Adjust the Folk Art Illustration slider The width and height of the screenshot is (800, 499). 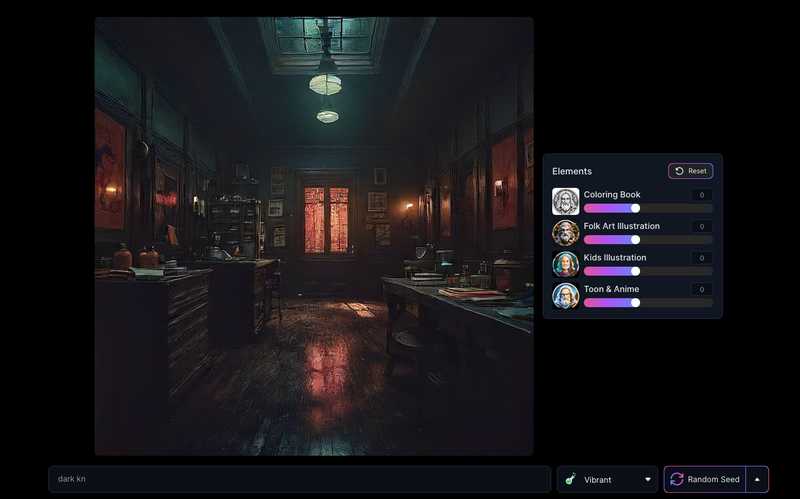648,240
